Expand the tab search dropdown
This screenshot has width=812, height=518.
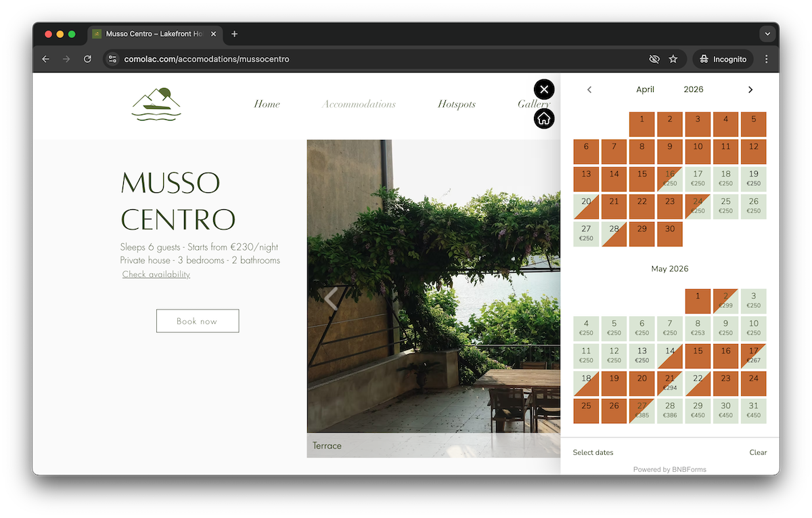coord(767,34)
